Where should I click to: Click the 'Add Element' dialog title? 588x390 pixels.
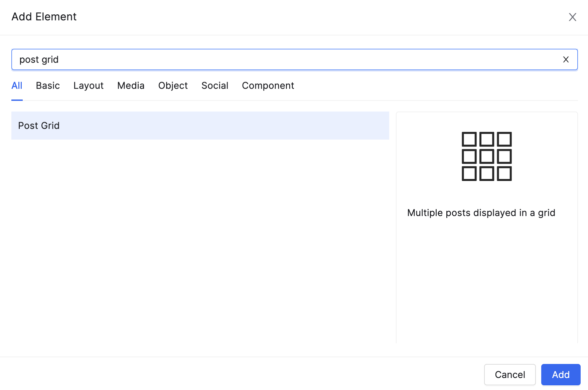(44, 17)
